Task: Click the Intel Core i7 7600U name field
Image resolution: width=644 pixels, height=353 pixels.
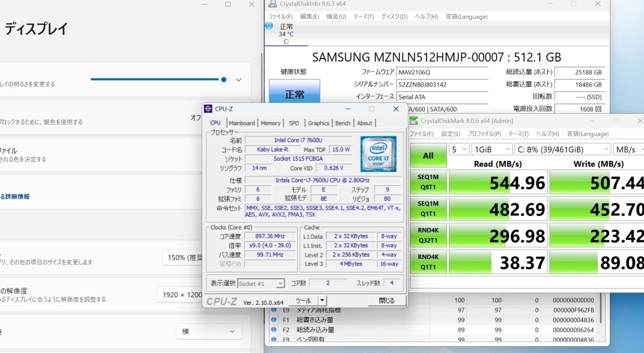Action: point(298,140)
